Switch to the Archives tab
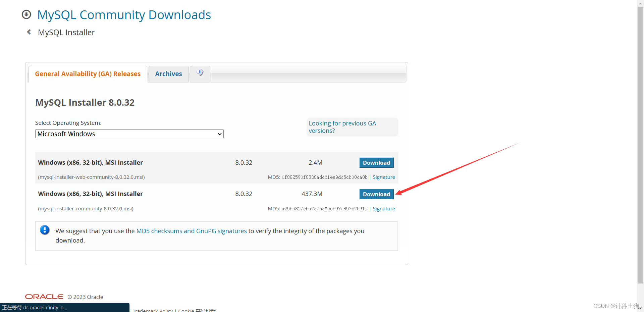The height and width of the screenshot is (312, 644). tap(168, 74)
